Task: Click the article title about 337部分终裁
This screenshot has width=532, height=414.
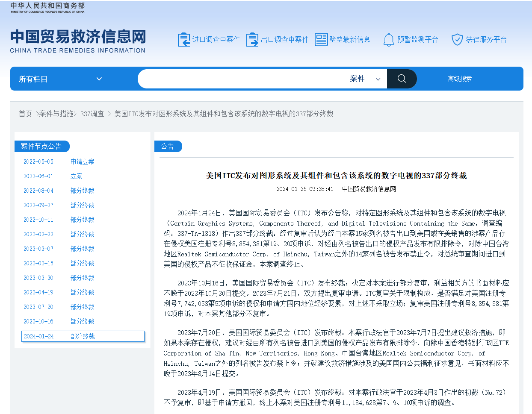Action: pos(336,175)
